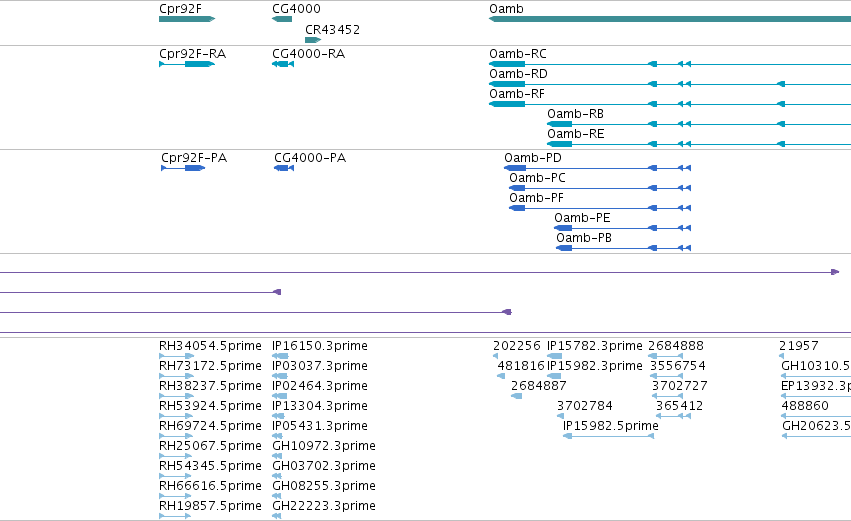Click the Oamb-PD protein label
The width and height of the screenshot is (851, 521).
pos(532,158)
